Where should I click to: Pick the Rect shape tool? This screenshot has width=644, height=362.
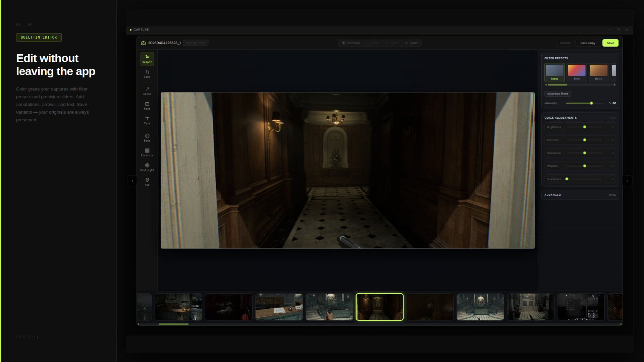tap(147, 106)
